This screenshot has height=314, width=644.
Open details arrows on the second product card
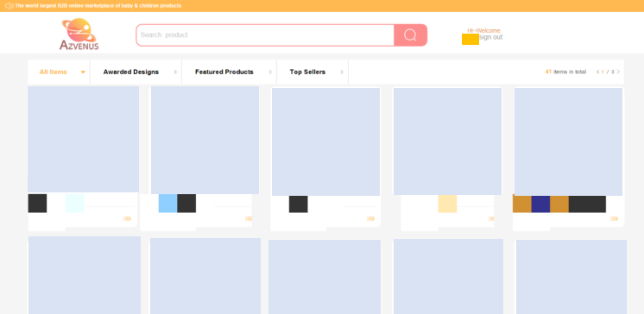tap(249, 219)
